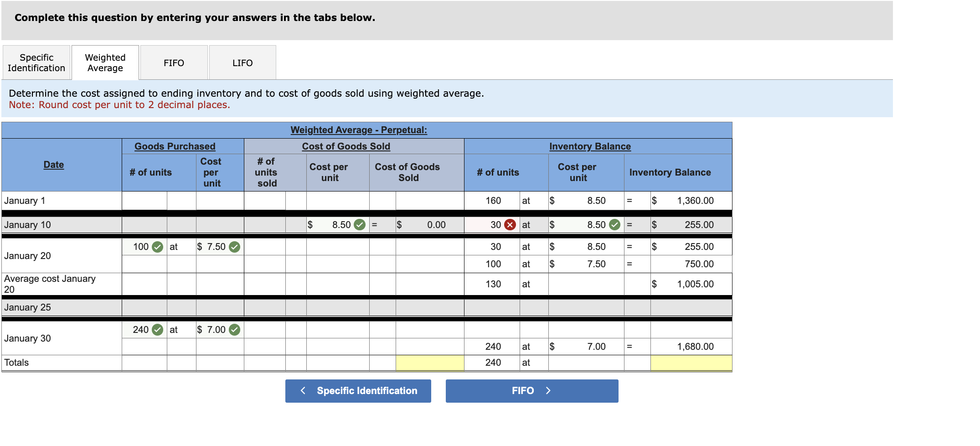980x446 pixels.
Task: Click the yellow Totals cost of goods sold cell
Action: [430, 363]
